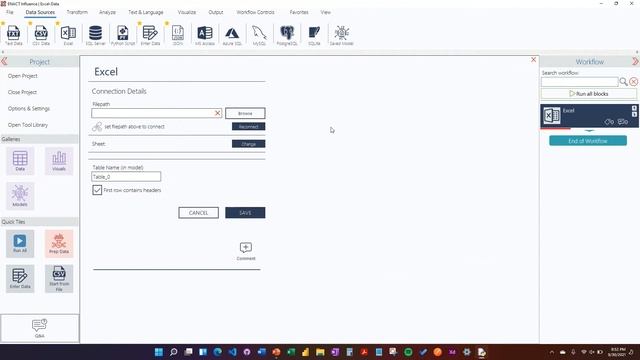
Task: Cancel the Excel connection settings
Action: click(x=198, y=213)
